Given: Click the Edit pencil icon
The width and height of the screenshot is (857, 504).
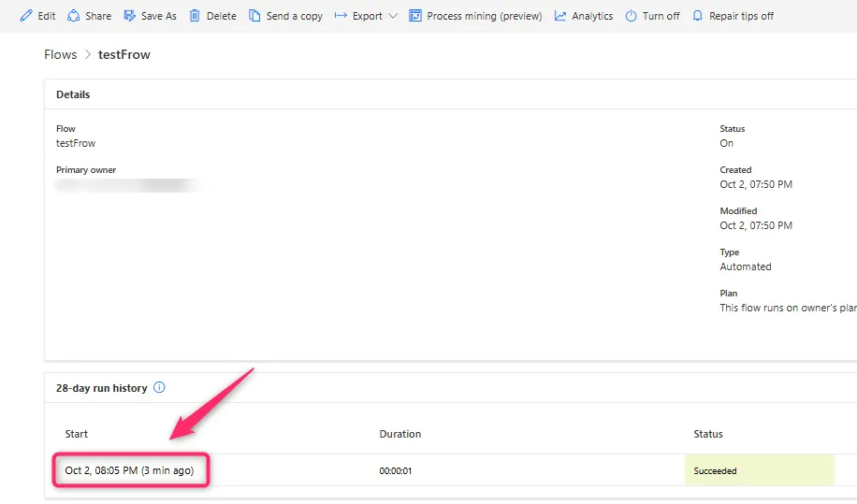Looking at the screenshot, I should (26, 16).
